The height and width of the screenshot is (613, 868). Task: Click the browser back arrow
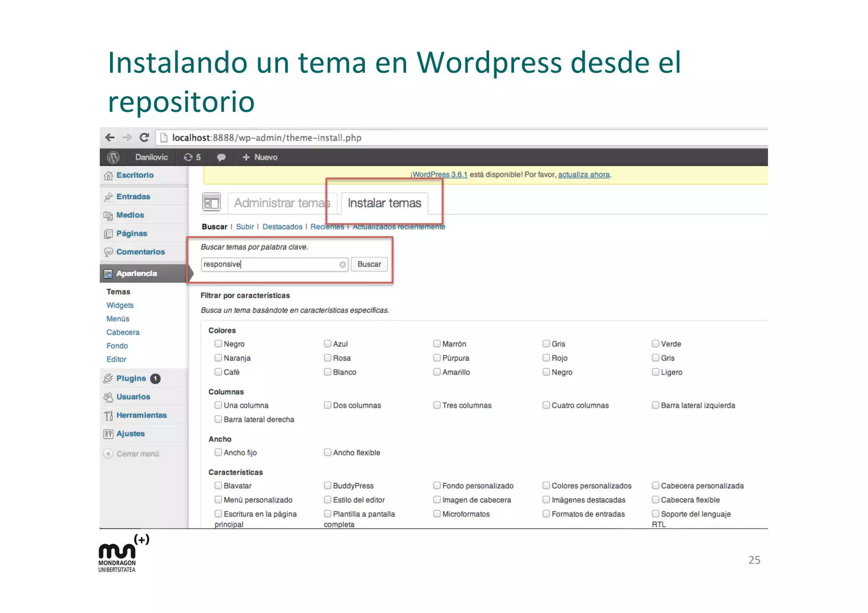[x=110, y=137]
